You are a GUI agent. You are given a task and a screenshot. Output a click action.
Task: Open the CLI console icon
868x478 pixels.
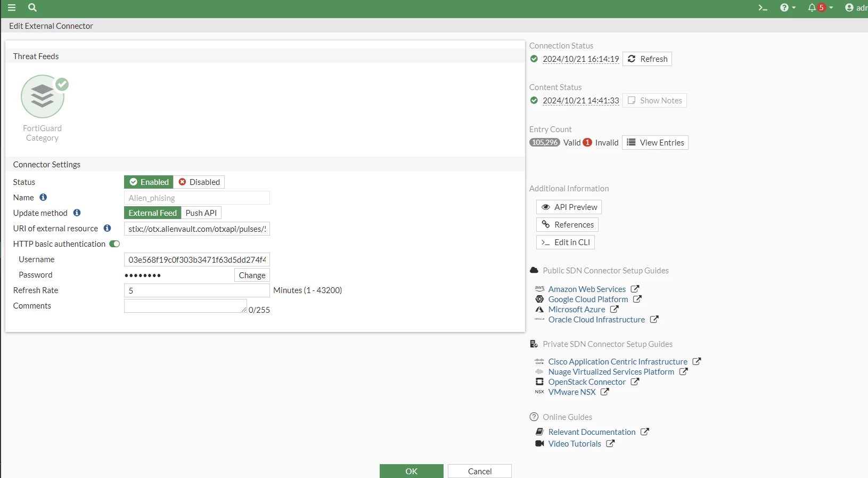click(763, 7)
